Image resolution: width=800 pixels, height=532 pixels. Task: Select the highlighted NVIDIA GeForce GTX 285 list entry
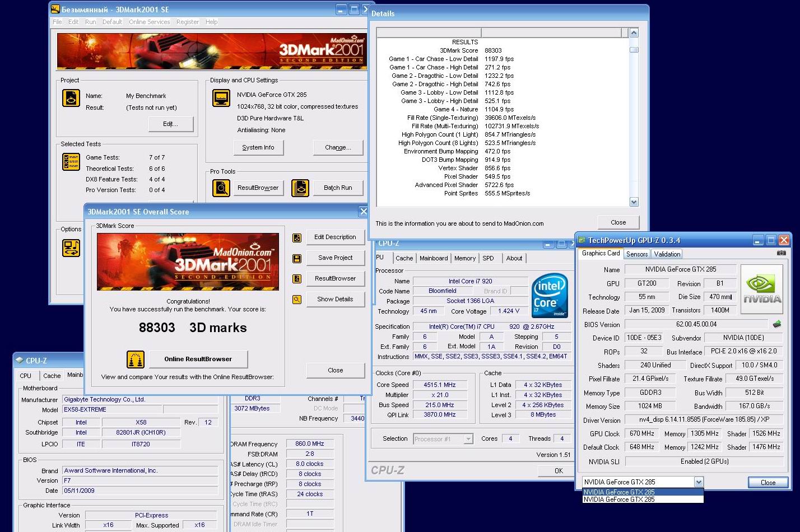click(643, 492)
